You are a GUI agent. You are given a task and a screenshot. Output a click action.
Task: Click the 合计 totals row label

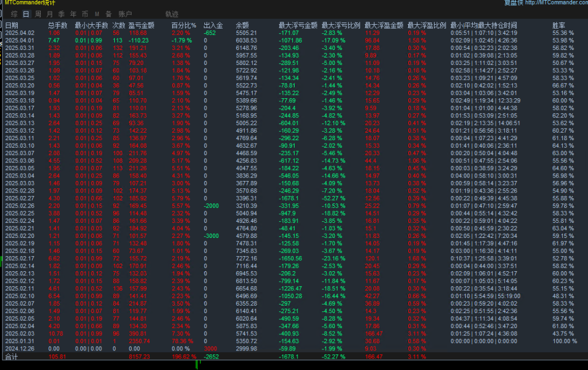tap(11, 356)
